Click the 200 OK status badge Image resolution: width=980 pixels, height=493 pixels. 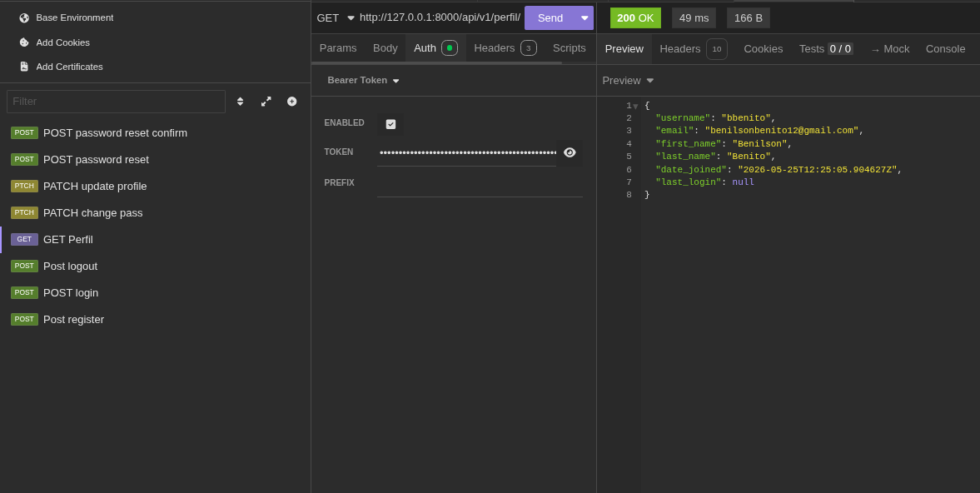click(635, 18)
